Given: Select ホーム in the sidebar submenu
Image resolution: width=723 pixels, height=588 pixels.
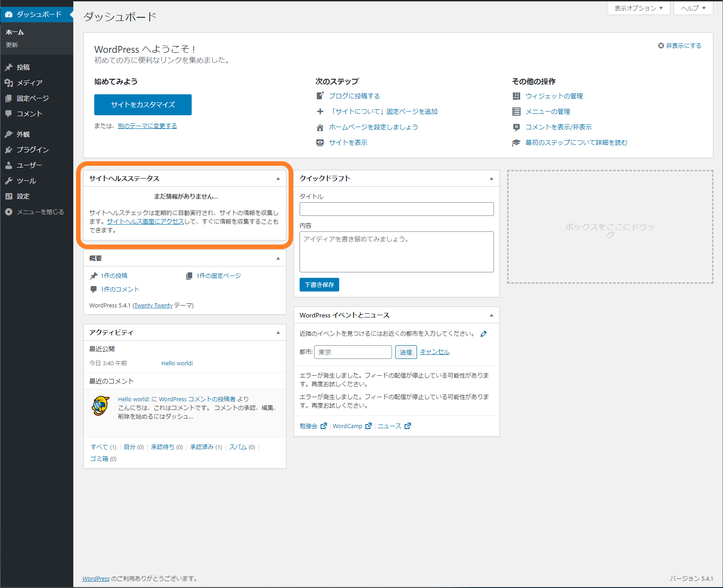Looking at the screenshot, I should point(15,32).
